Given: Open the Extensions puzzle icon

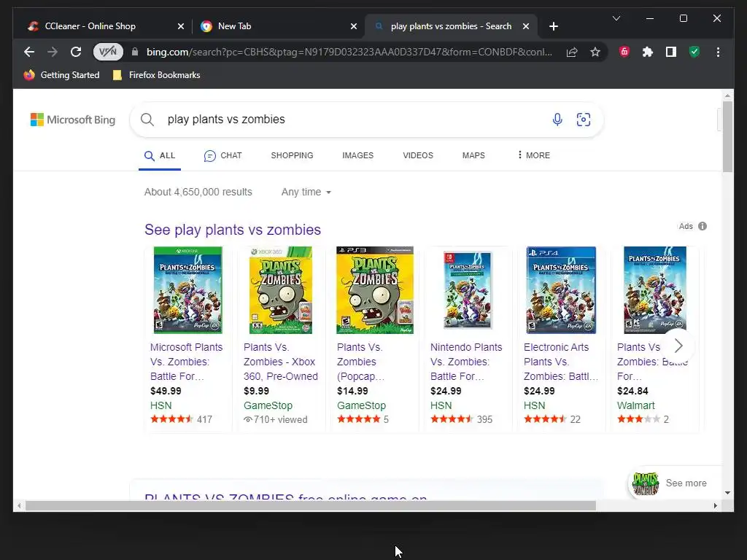Looking at the screenshot, I should tap(648, 52).
